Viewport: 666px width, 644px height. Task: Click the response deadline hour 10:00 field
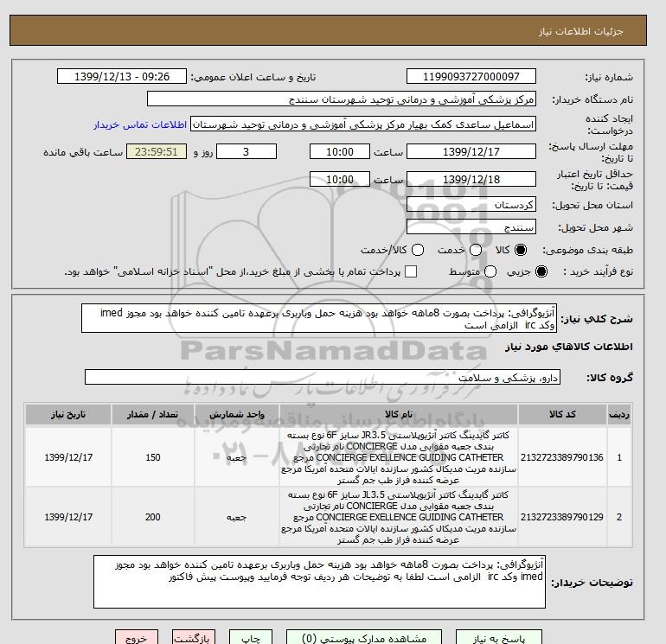tap(340, 151)
